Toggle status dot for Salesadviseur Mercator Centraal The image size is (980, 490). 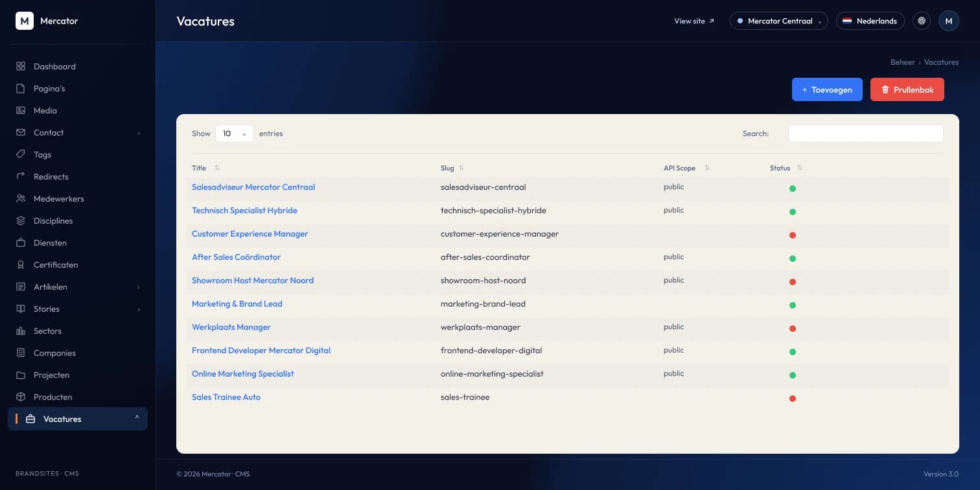(x=792, y=189)
